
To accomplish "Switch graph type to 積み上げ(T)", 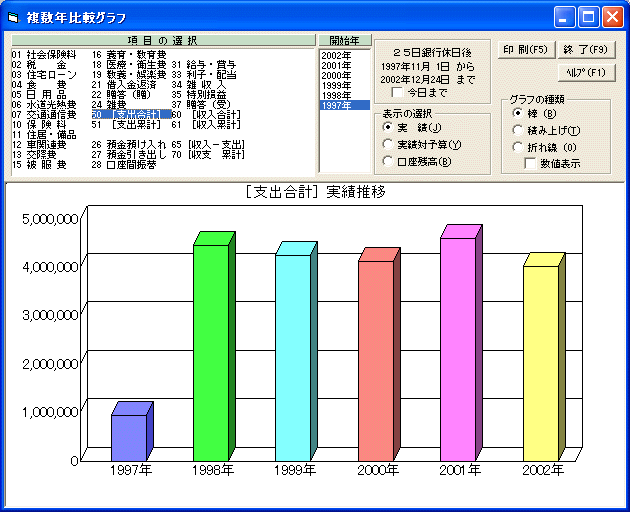I will 516,131.
